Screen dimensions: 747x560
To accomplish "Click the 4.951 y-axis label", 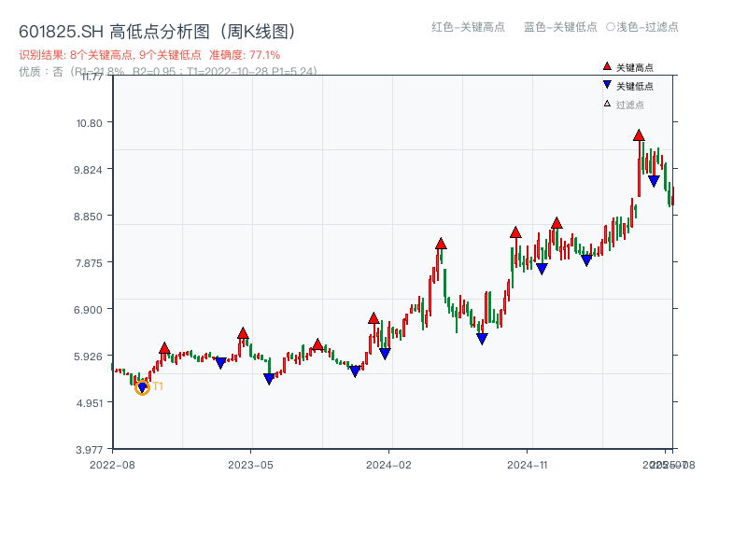I will tap(90, 403).
